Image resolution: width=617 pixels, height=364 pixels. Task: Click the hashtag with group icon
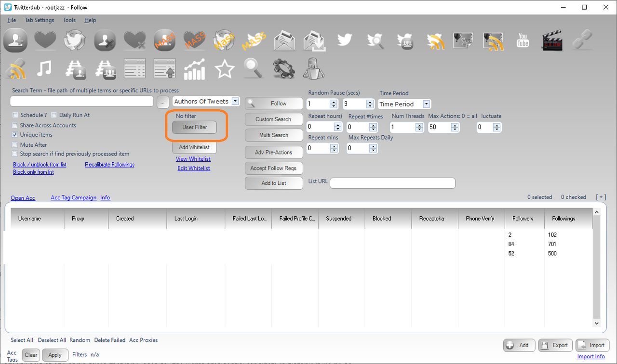[x=105, y=69]
